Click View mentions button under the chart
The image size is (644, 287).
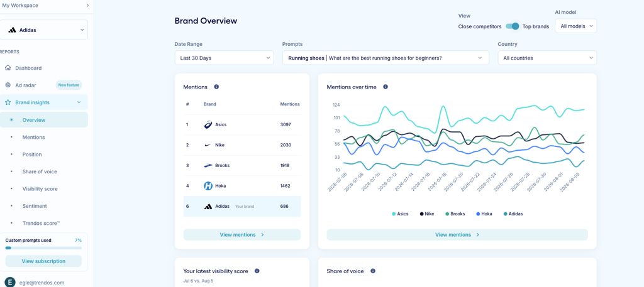[x=457, y=235]
